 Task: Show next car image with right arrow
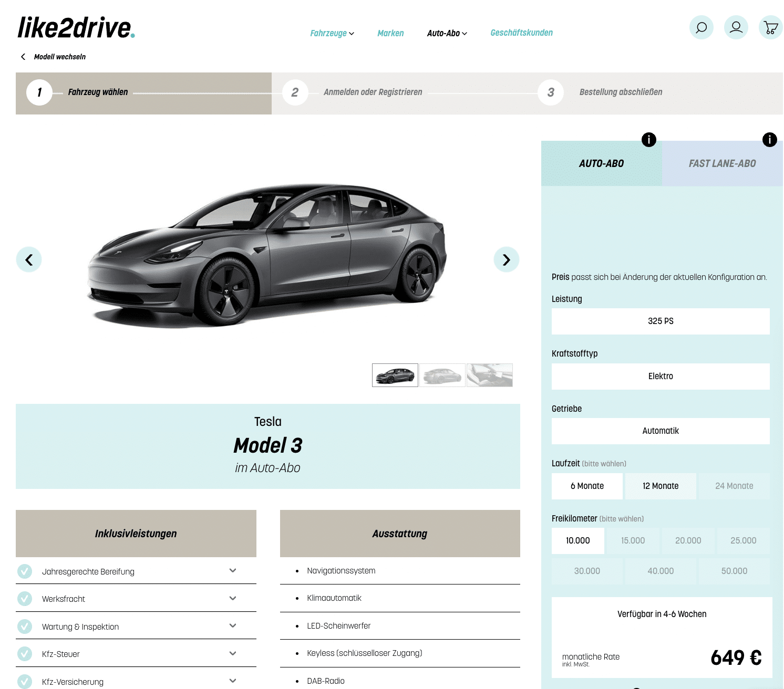pos(507,259)
